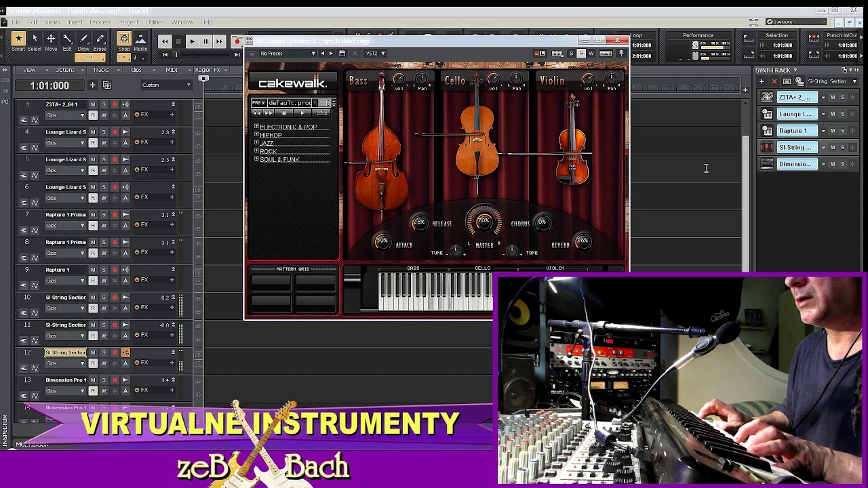The height and width of the screenshot is (488, 868).
Task: Open the Insert menu
Action: click(x=75, y=22)
